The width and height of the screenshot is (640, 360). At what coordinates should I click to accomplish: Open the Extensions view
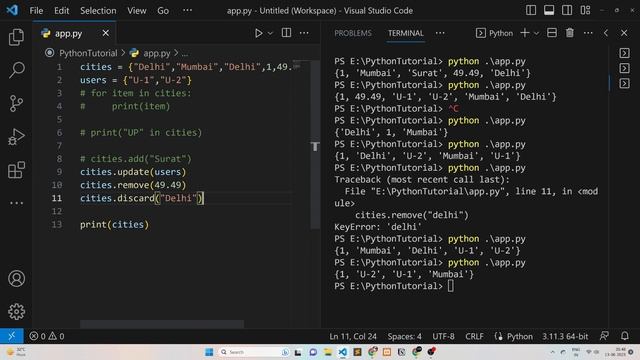(x=16, y=170)
